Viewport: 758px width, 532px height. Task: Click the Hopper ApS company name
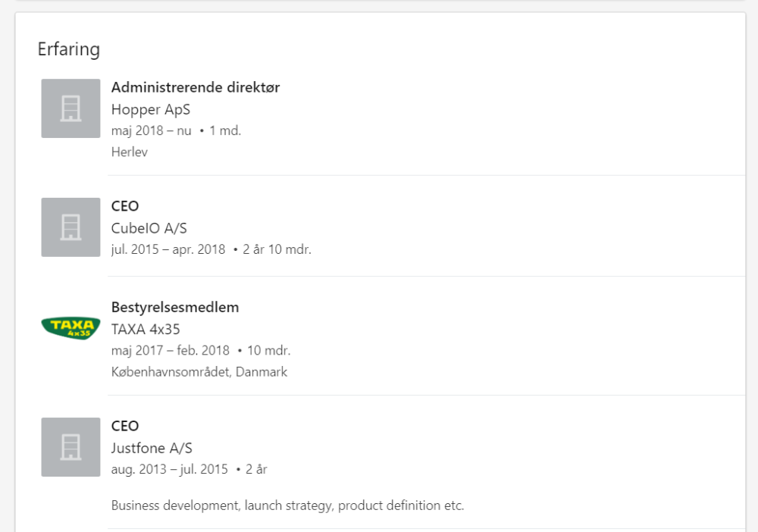click(151, 109)
